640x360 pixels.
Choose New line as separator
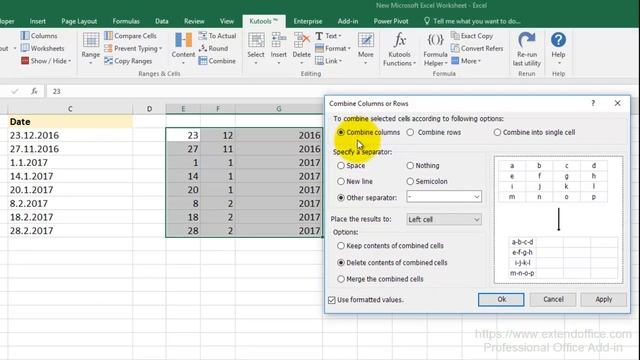[x=355, y=181]
